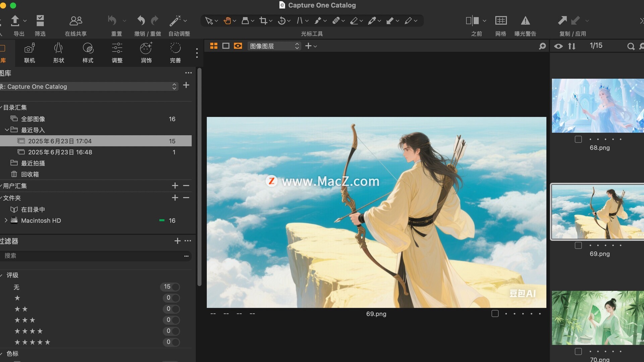This screenshot has height=362, width=644.
Task: Click the Undo arrow icon
Action: tap(141, 21)
